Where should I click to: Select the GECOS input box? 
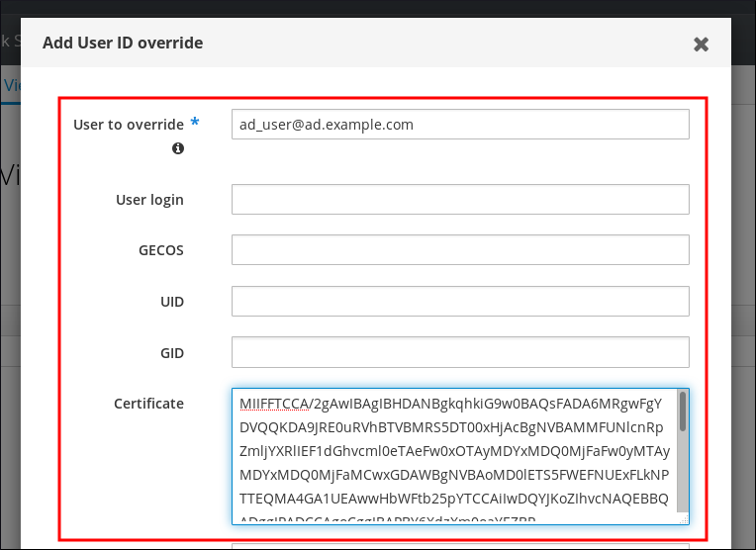point(459,250)
